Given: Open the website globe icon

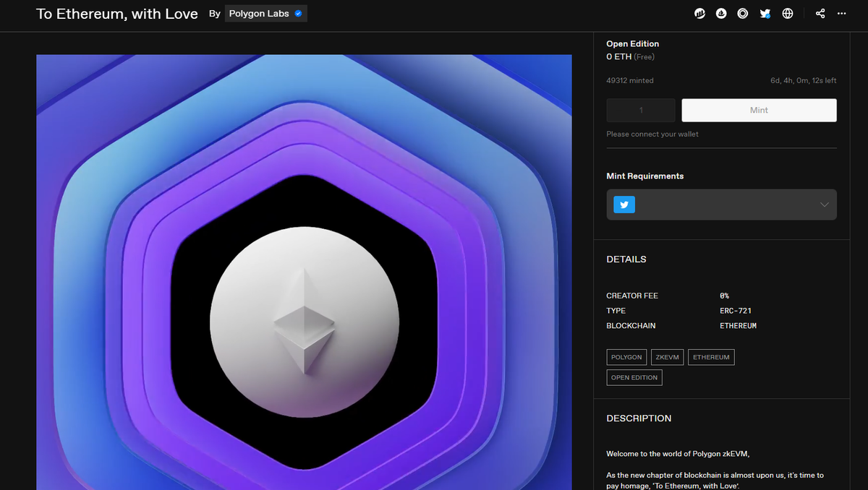Looking at the screenshot, I should tap(788, 14).
